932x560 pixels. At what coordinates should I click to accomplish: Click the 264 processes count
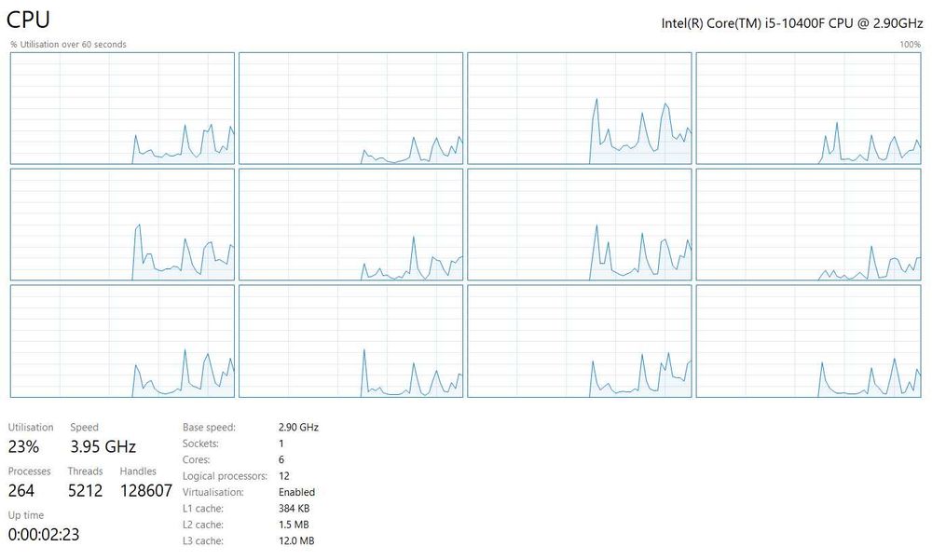coord(21,490)
